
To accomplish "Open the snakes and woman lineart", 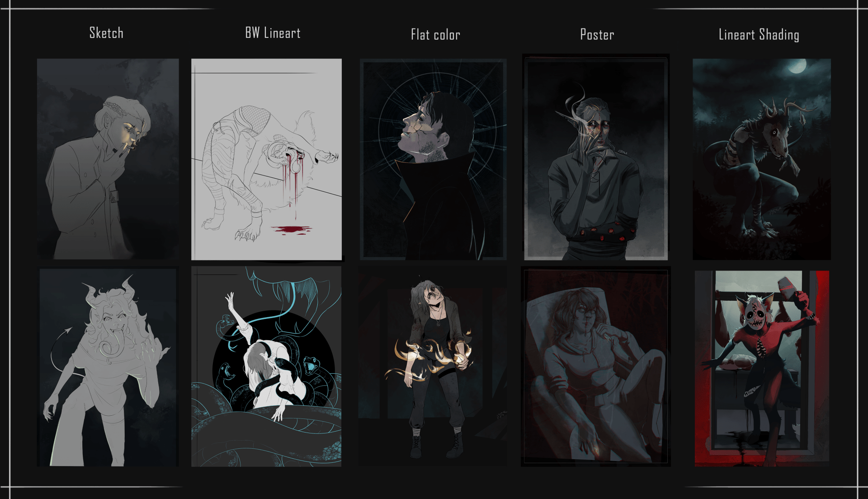I will click(x=266, y=366).
